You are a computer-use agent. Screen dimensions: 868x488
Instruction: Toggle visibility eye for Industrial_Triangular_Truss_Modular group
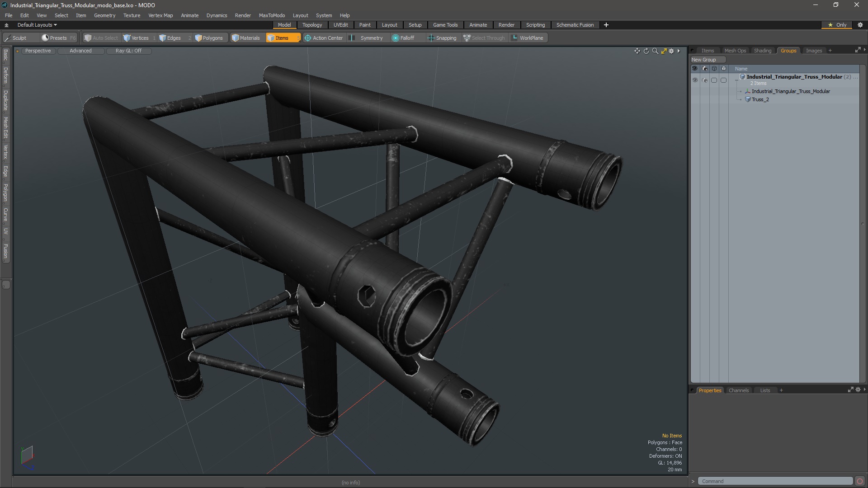click(x=695, y=80)
